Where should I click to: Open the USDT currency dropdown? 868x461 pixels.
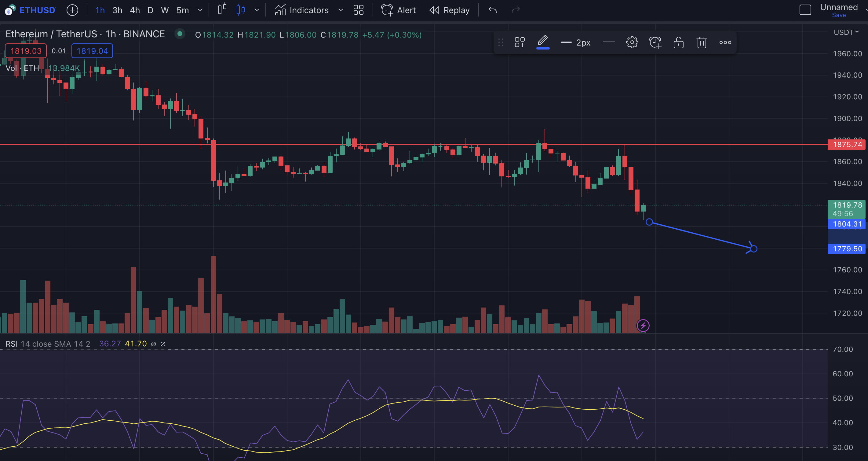tap(846, 32)
